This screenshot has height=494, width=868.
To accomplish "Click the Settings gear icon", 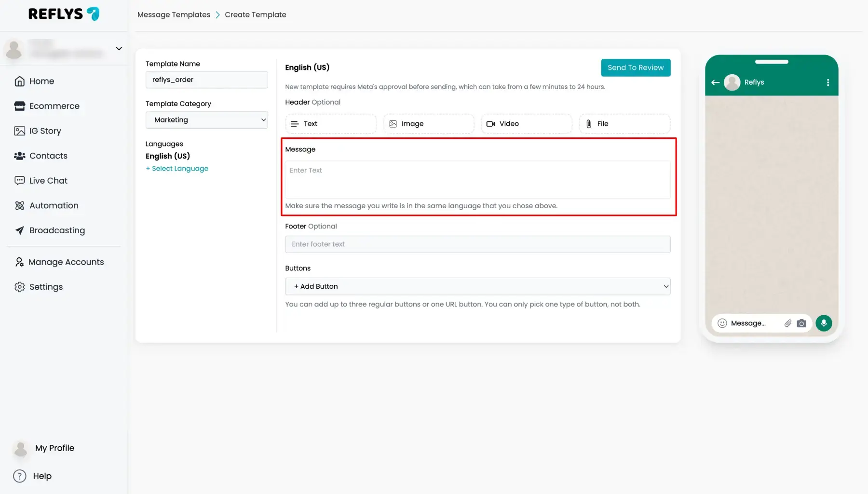I will [19, 287].
